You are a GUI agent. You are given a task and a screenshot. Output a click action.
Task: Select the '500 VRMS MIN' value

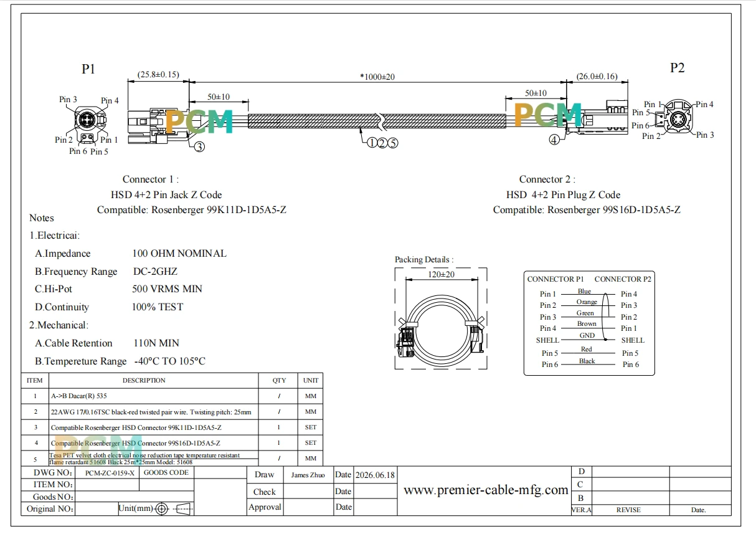[167, 289]
